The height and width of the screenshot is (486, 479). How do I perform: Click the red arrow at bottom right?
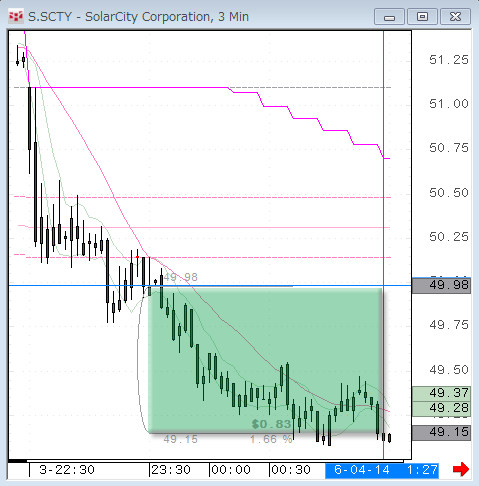[461, 470]
